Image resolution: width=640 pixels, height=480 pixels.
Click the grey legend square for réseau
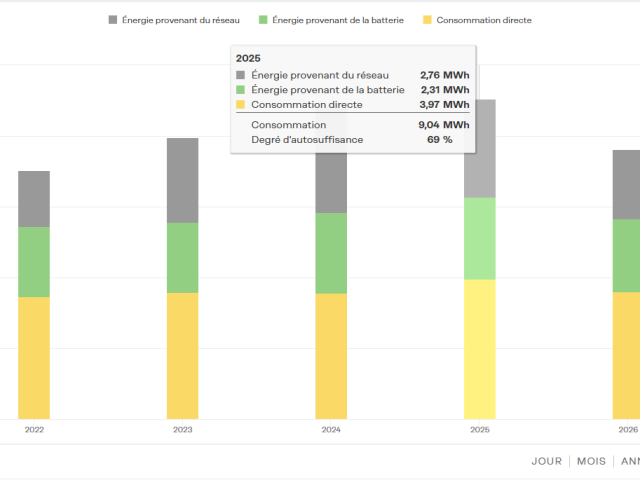point(113,20)
